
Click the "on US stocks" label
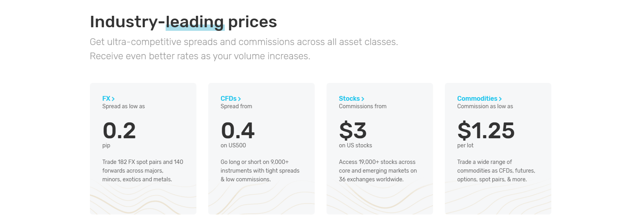(x=355, y=145)
